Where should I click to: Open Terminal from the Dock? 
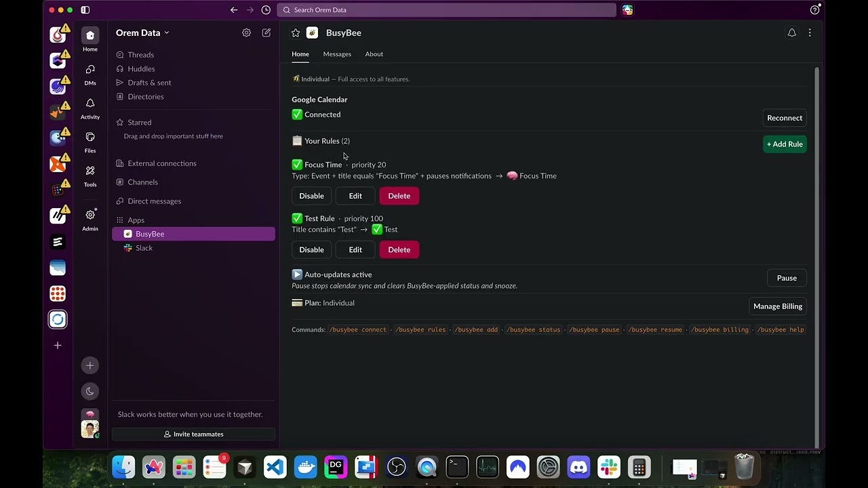point(457,466)
